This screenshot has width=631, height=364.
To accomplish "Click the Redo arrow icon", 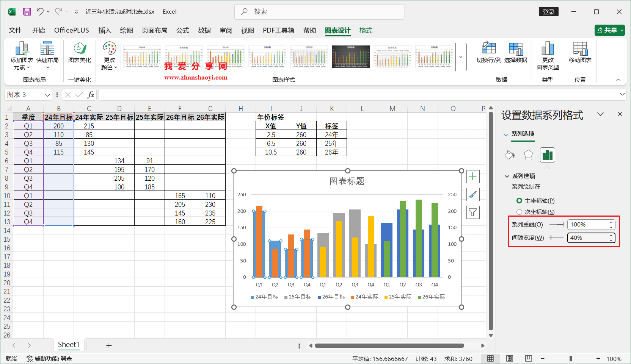I will click(x=58, y=12).
